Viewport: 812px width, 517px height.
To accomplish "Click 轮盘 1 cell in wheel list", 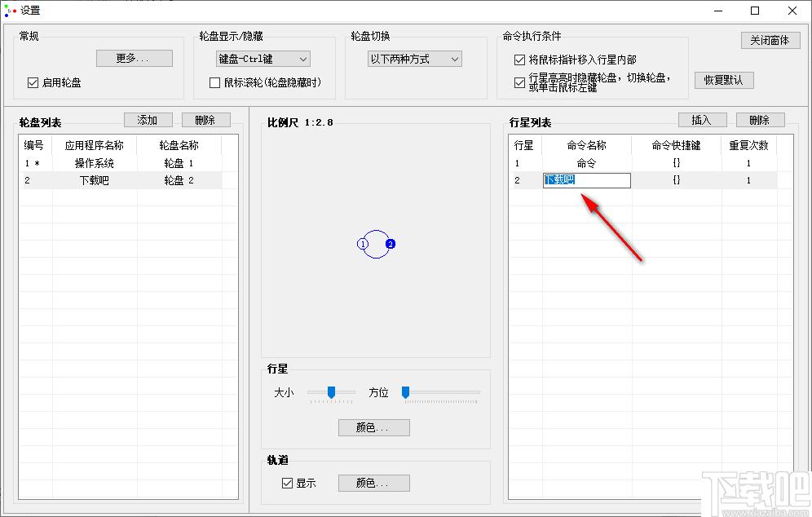I will pos(179,163).
